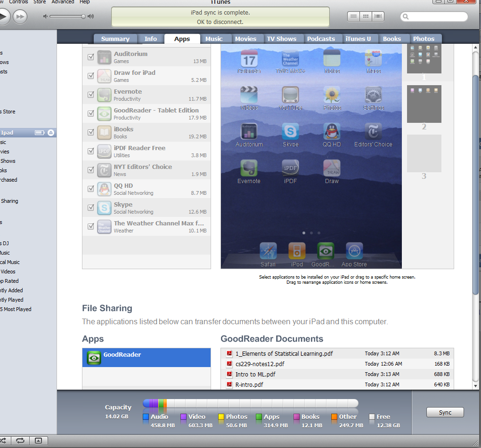Click the blue Audio legend swatch
481x448 pixels.
coord(146,417)
